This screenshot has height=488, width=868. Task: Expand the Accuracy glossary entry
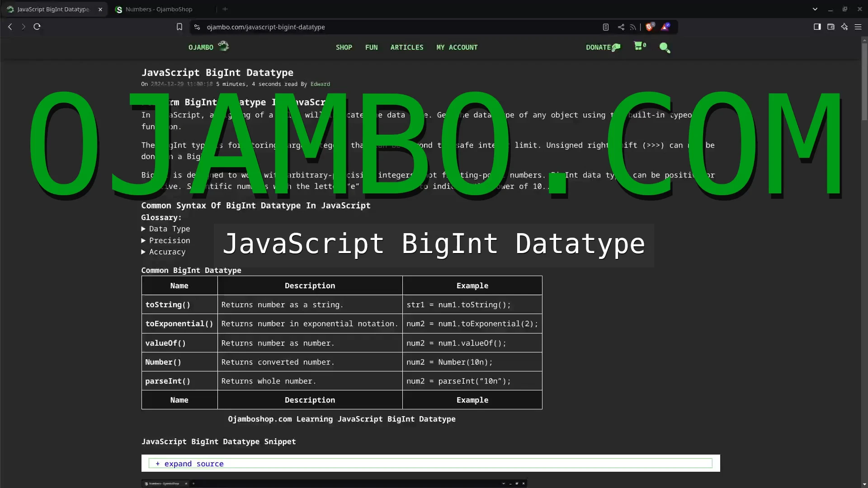click(163, 252)
